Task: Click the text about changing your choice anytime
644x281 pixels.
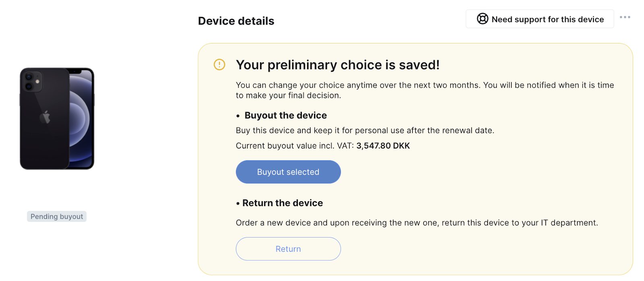Action: [425, 90]
